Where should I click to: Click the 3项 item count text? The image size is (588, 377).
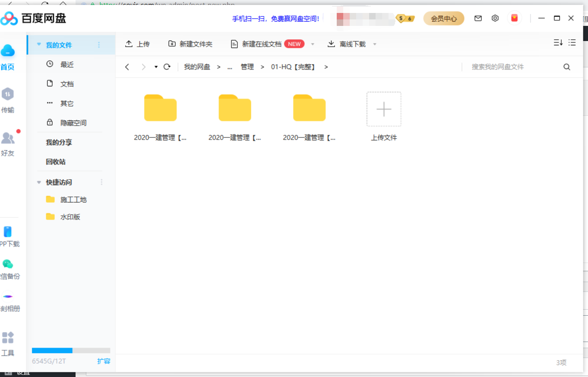click(561, 363)
